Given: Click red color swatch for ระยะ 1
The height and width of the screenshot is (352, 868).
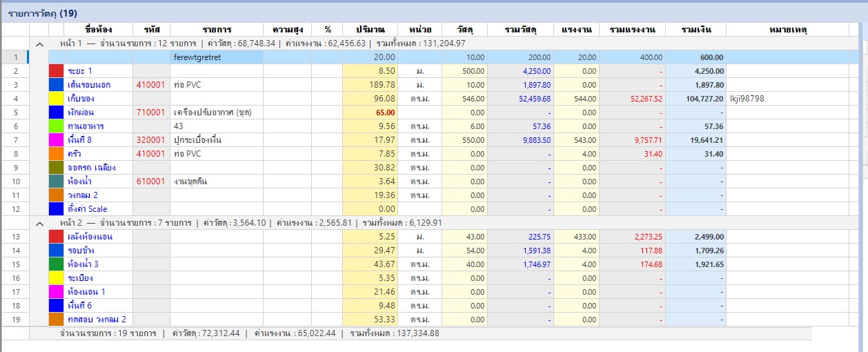Looking at the screenshot, I should [56, 71].
